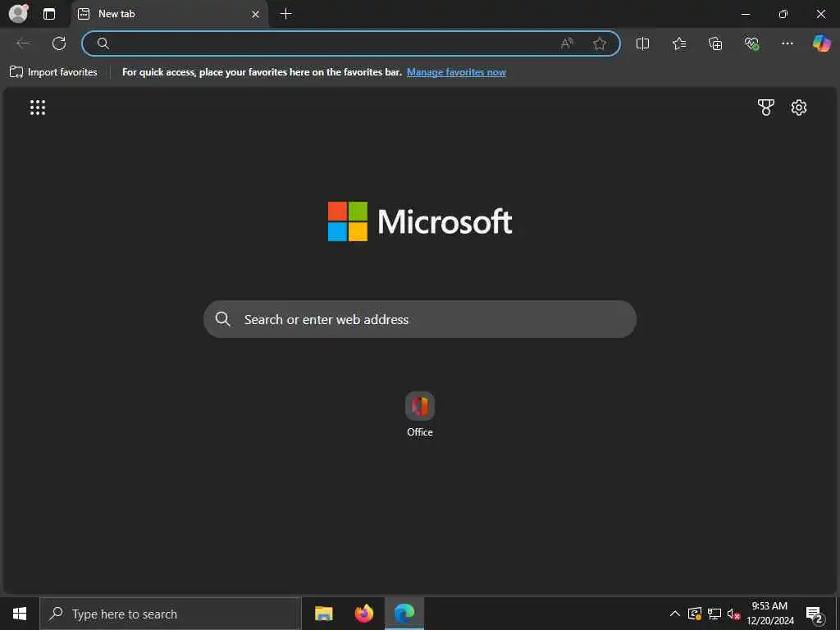Open Settings and more ellipsis menu
Viewport: 840px width, 630px height.
point(787,43)
